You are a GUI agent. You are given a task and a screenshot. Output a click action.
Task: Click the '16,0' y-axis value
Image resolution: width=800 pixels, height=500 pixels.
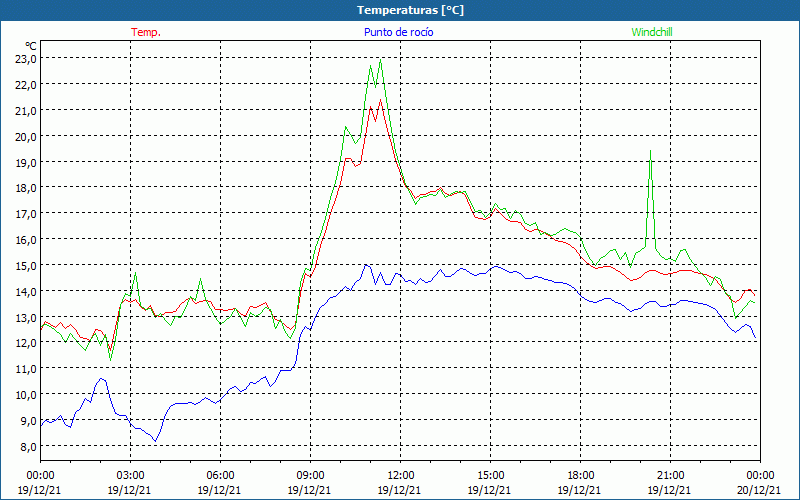(x=26, y=240)
